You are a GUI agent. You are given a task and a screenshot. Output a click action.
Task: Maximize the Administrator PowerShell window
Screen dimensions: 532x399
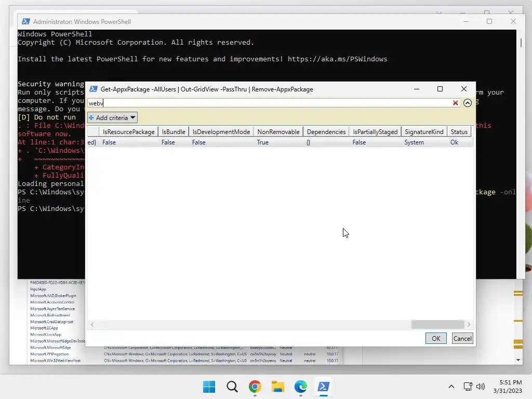(489, 21)
